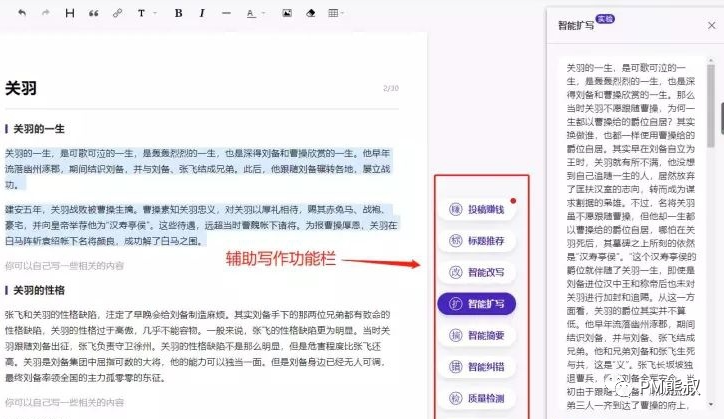Click the undo arrow in the toolbar
Screen dimensions: 724x419
pos(22,13)
